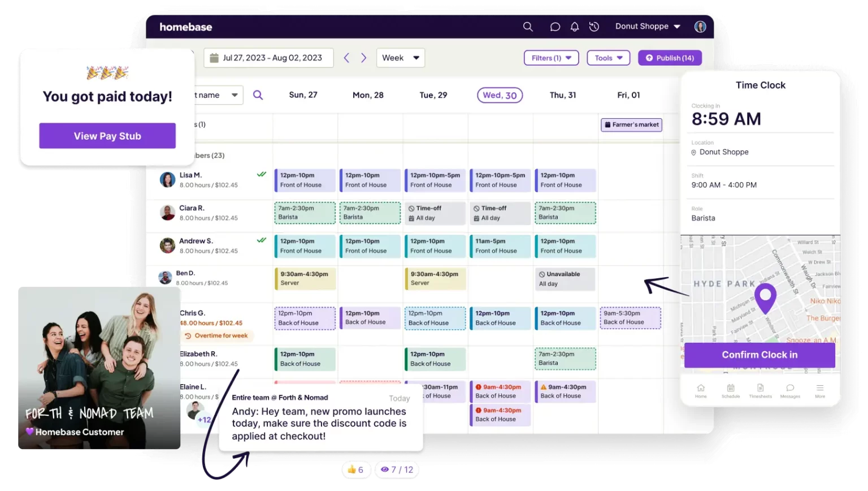Open Chris G.'s 9am-5:30pm Back of House shift

tap(630, 318)
